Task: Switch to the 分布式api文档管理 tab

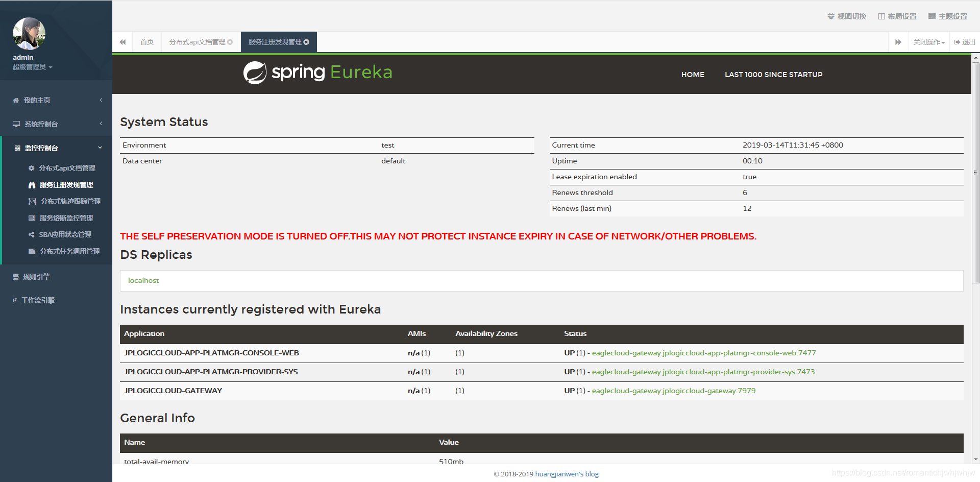Action: (x=197, y=42)
